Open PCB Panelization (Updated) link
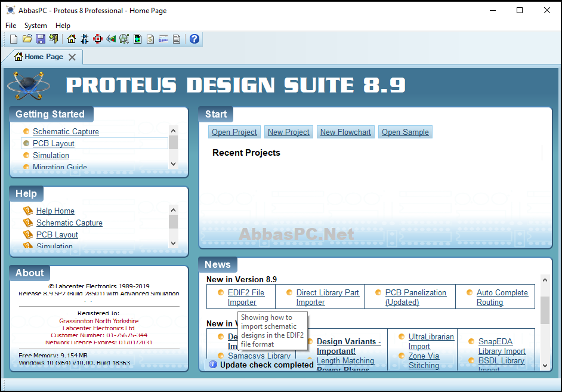Screen dimensions: 562x392 (x=416, y=297)
